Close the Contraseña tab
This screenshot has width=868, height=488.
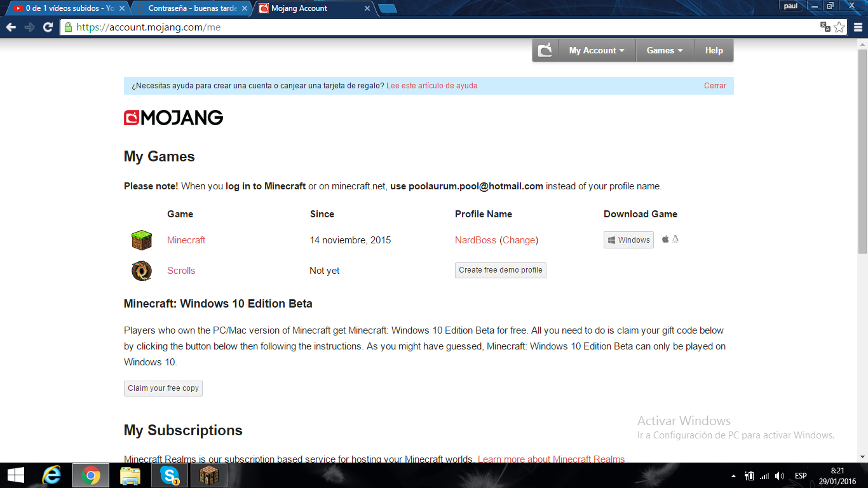coord(245,9)
